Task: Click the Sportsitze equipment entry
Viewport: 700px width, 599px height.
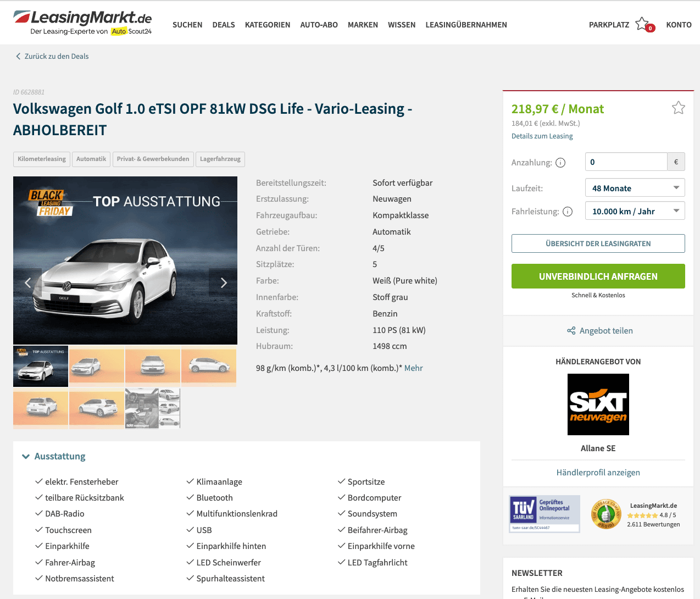Action: coord(366,482)
